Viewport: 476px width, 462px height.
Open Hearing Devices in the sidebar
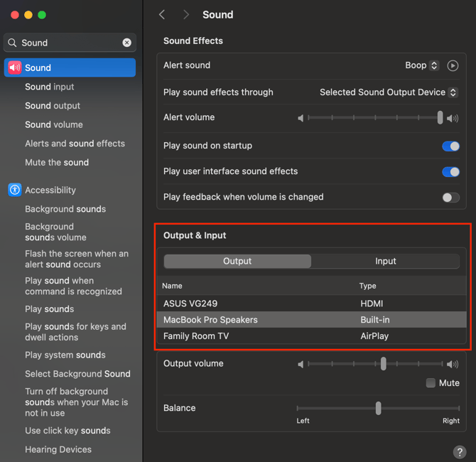pyautogui.click(x=58, y=449)
